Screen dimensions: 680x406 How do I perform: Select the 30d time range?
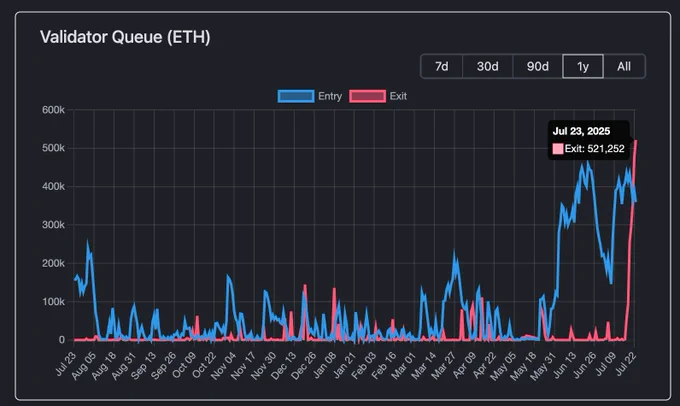[487, 66]
